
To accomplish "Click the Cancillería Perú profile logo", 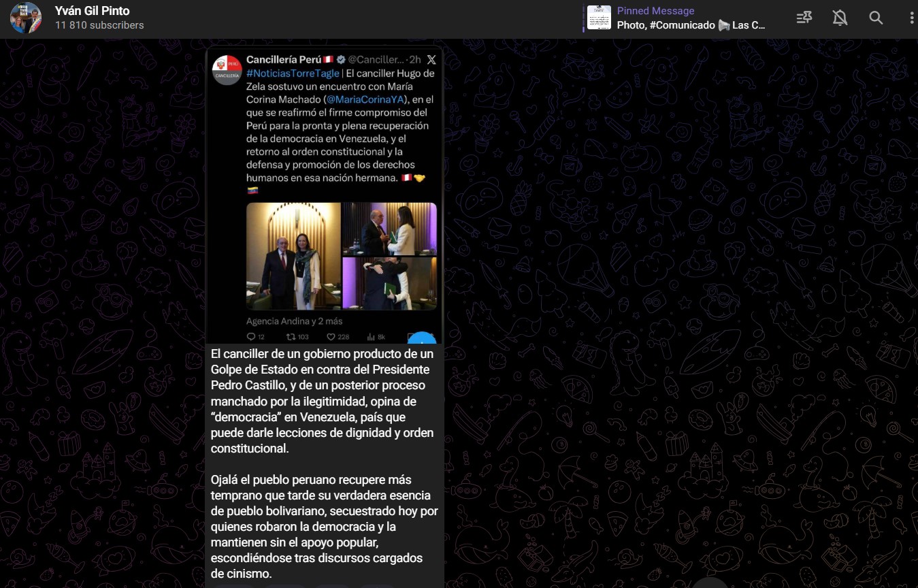I will click(x=227, y=70).
